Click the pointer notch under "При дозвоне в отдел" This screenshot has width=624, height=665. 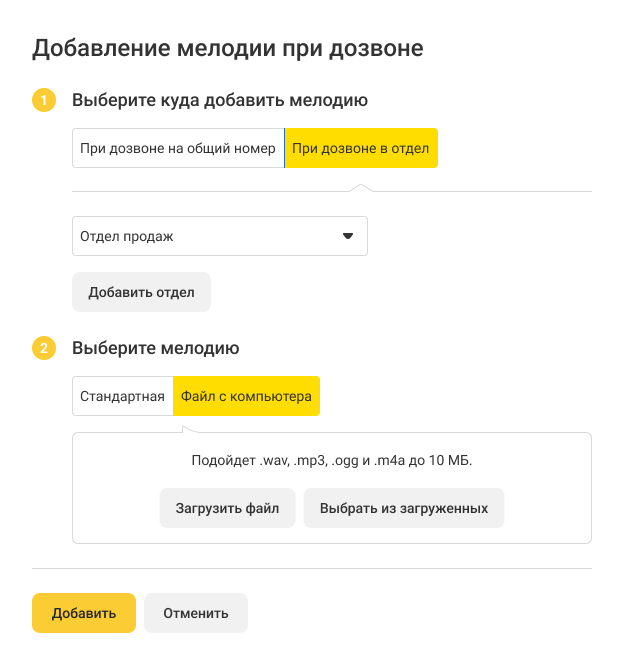[360, 187]
